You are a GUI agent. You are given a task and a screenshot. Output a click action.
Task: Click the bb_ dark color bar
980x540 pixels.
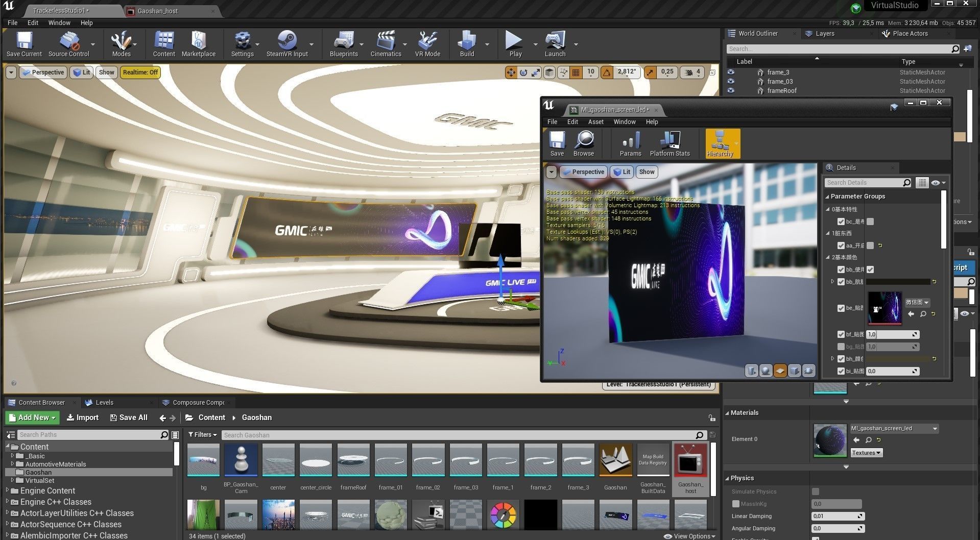point(898,282)
